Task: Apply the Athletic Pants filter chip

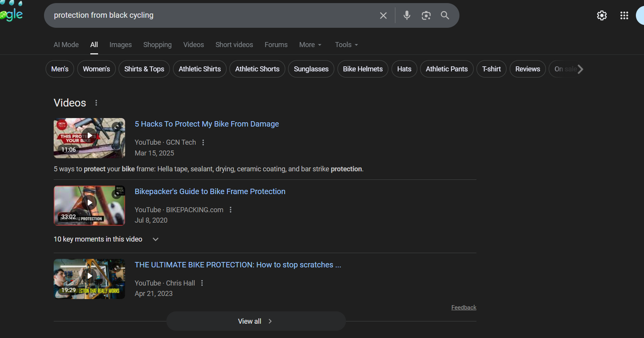Action: pos(447,69)
